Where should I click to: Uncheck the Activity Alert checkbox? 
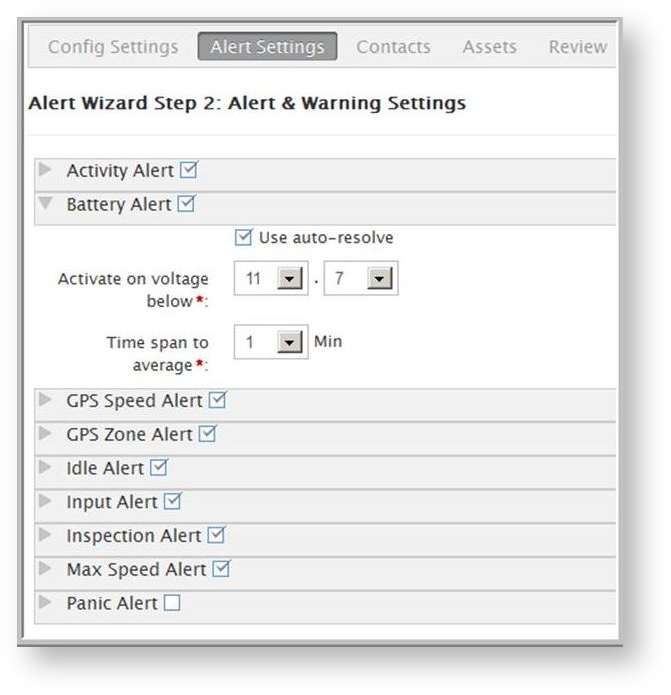188,170
